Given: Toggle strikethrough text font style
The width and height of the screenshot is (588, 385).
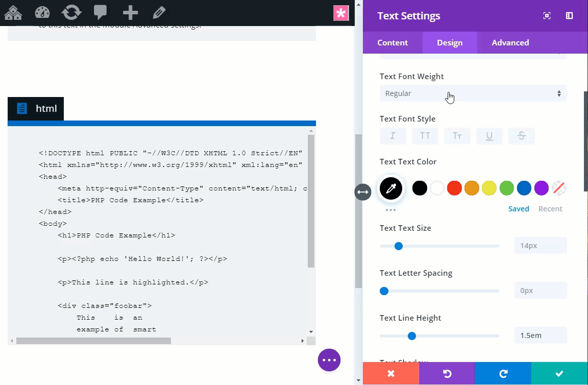Looking at the screenshot, I should point(521,136).
